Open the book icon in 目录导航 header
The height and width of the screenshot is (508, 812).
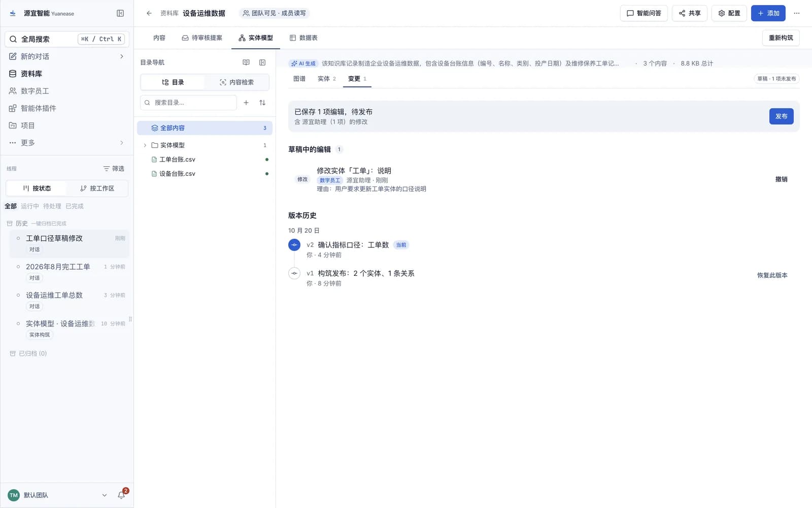(246, 62)
